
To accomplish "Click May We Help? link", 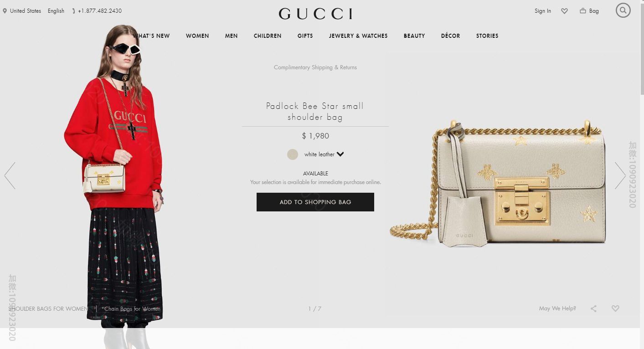I will tap(557, 308).
